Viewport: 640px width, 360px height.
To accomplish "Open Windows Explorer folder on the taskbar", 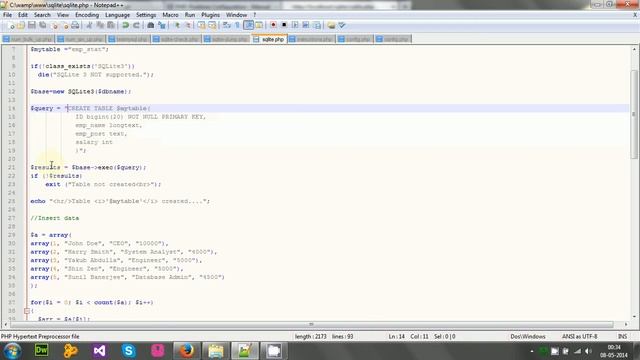I will point(216,351).
